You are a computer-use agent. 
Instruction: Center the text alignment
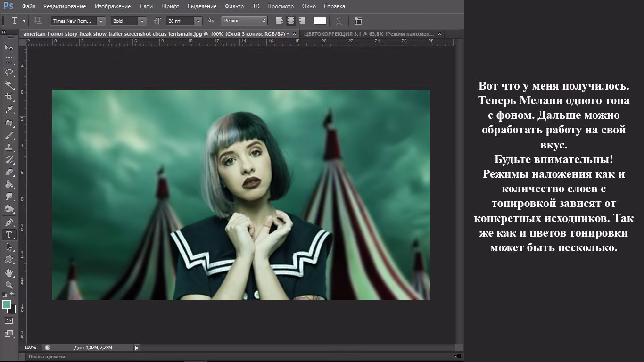291,21
